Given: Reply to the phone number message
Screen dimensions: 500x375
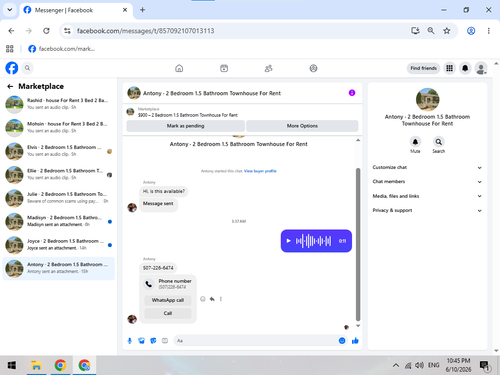Looking at the screenshot, I should click(x=212, y=299).
